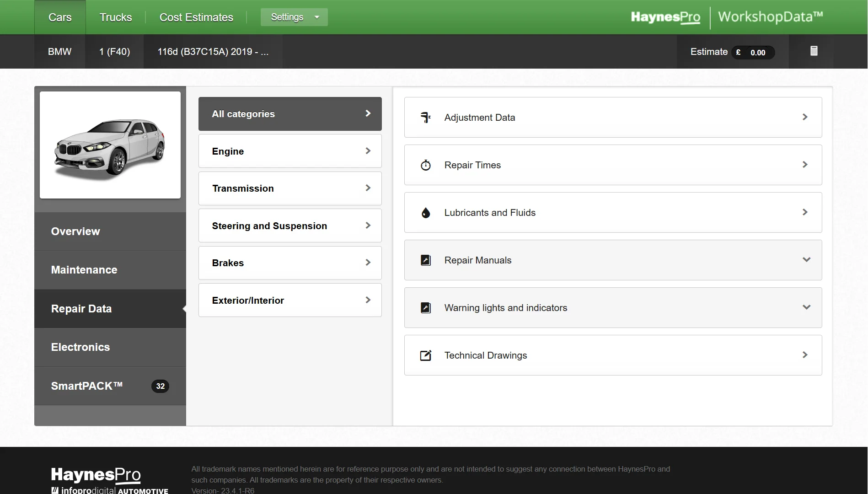
Task: Click the Repair Manuals wrench book icon
Action: coord(426,260)
